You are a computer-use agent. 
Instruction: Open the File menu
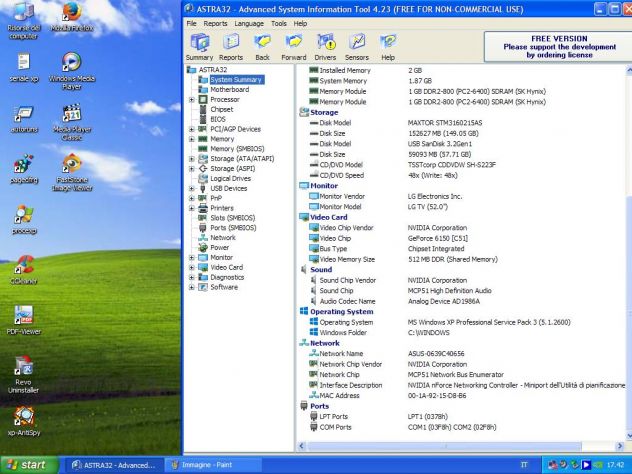191,24
